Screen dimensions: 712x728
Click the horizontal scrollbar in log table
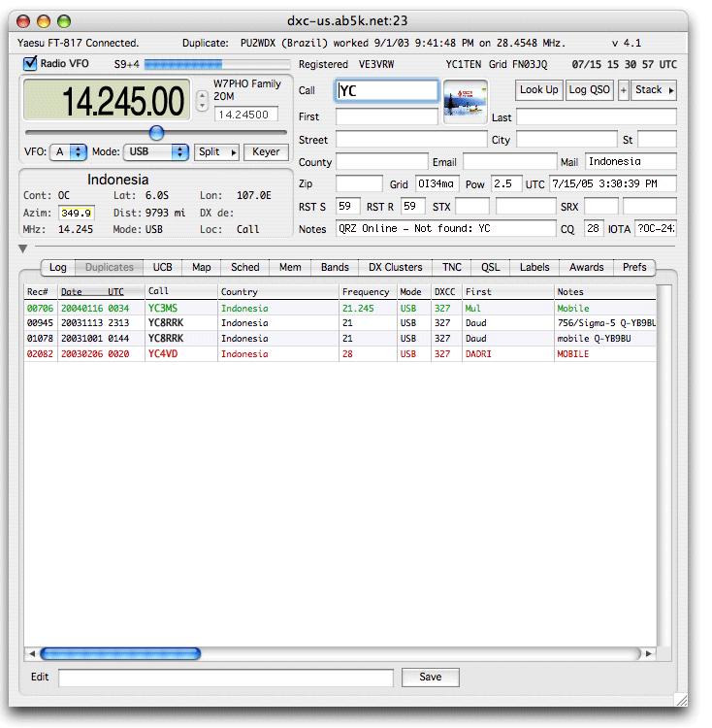pyautogui.click(x=120, y=654)
